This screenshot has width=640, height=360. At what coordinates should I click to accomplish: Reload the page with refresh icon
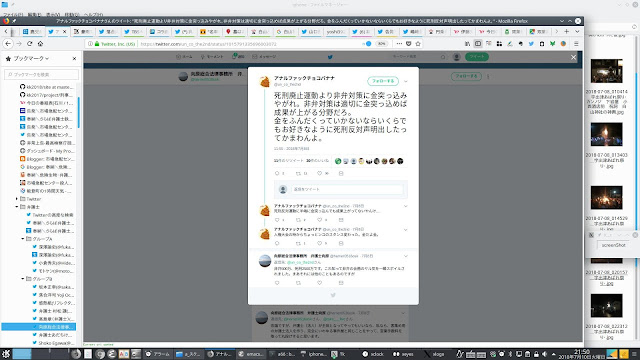[29, 43]
